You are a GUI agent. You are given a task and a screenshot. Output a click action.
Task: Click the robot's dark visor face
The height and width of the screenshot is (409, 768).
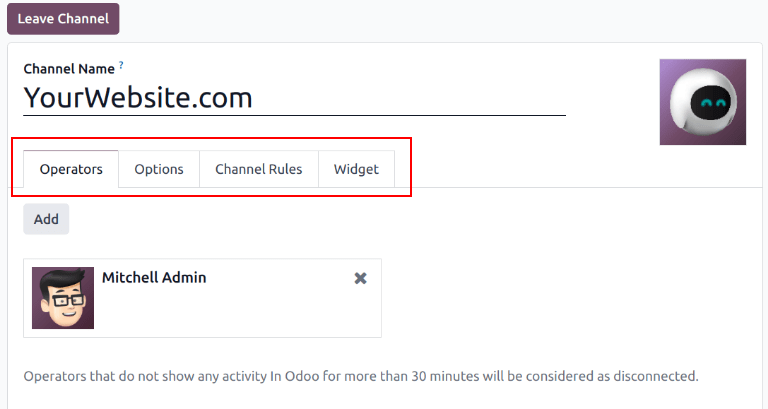point(713,102)
